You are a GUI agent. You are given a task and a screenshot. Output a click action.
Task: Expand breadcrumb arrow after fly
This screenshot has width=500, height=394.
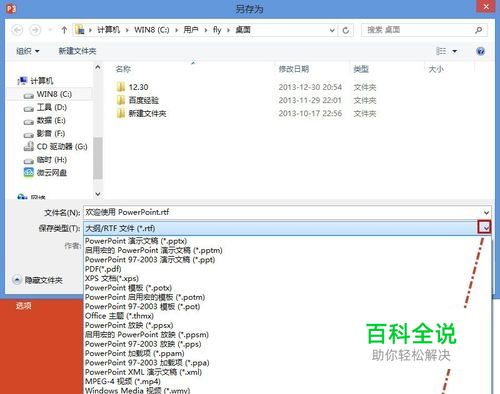[x=228, y=30]
